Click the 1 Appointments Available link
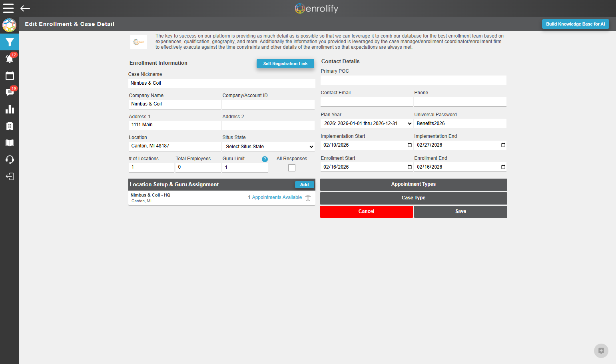 [275, 197]
